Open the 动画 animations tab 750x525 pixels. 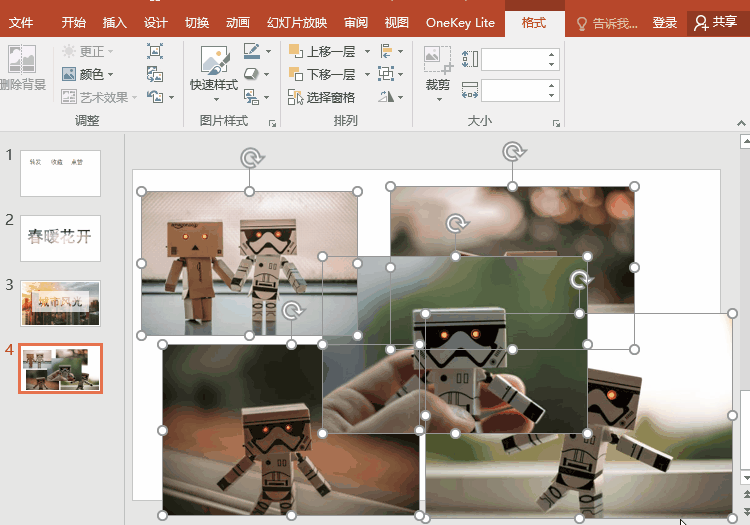(x=238, y=22)
